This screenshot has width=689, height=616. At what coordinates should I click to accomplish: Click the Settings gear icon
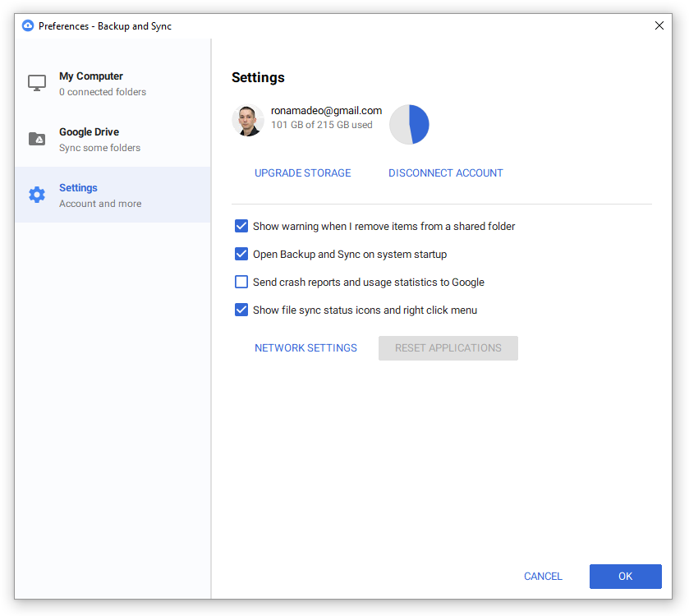click(36, 195)
